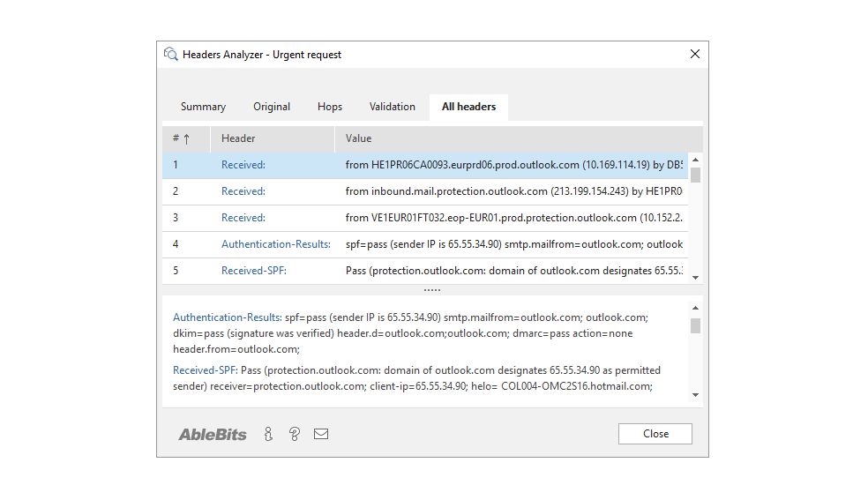This screenshot has width=868, height=500.
Task: Click Authentication-Results label in details pane
Action: 228,317
